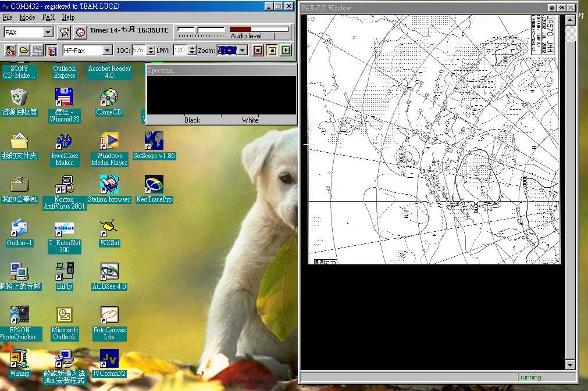Click the IOC spinner arrows
The image size is (588, 391).
click(151, 50)
